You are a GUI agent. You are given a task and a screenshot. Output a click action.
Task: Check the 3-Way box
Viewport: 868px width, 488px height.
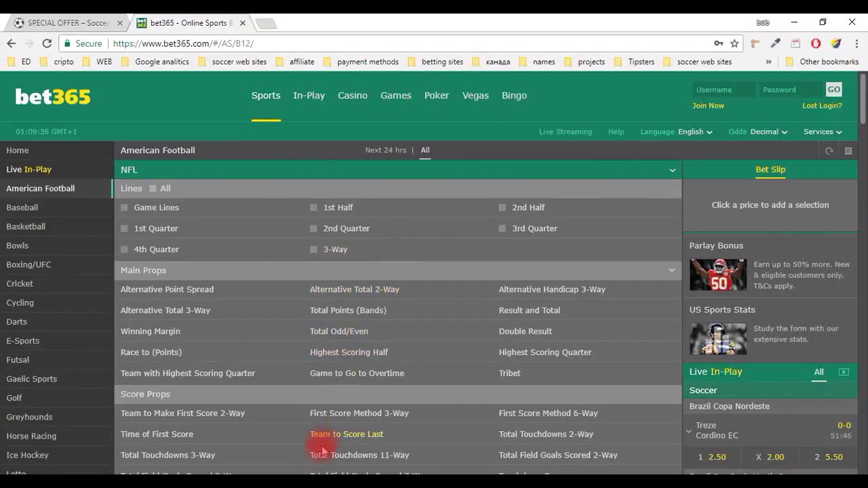(x=313, y=249)
